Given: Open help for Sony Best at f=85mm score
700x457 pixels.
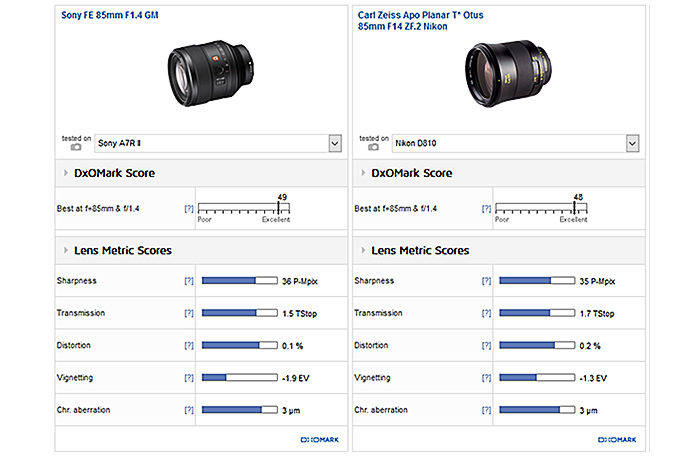Looking at the screenshot, I should point(189,208).
